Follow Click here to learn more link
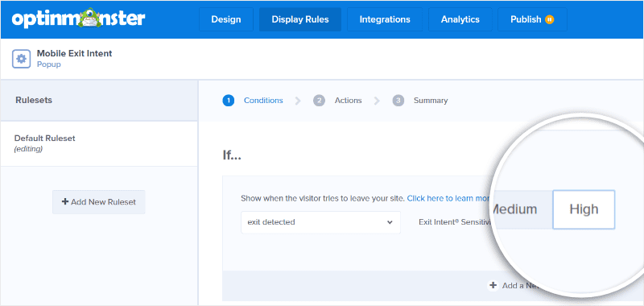This screenshot has height=306, width=644. (448, 198)
